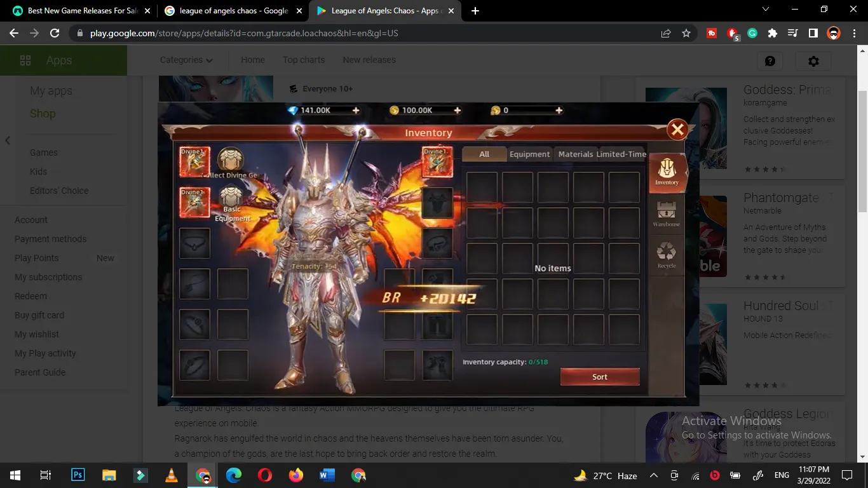
Task: Open the TubeBuddy extension icon
Action: click(x=712, y=33)
